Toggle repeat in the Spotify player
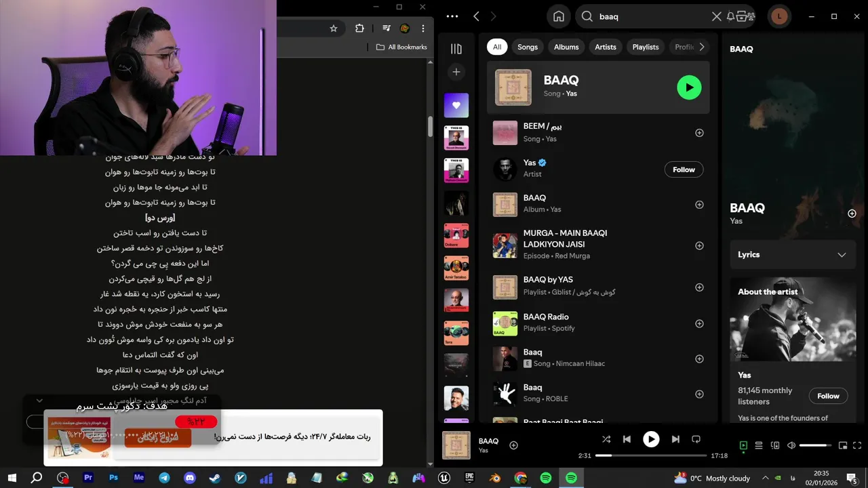 pos(696,439)
